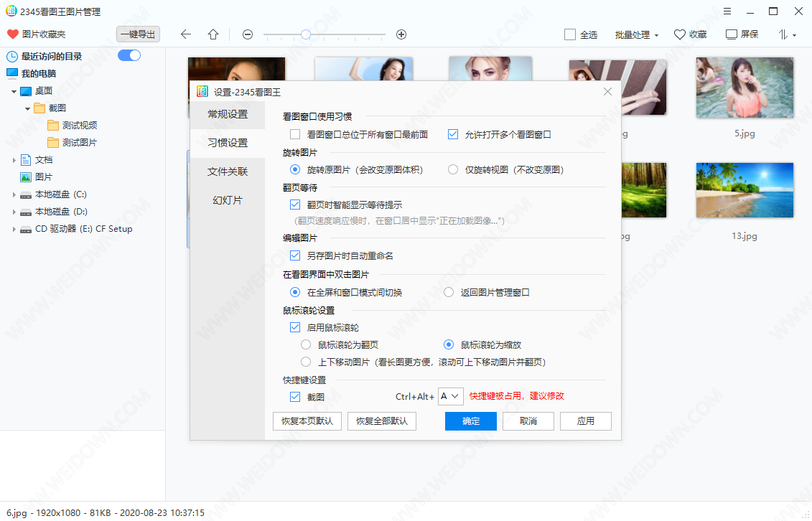
Task: Click the 本地磁盘 (C:) drive icon
Action: 26,195
